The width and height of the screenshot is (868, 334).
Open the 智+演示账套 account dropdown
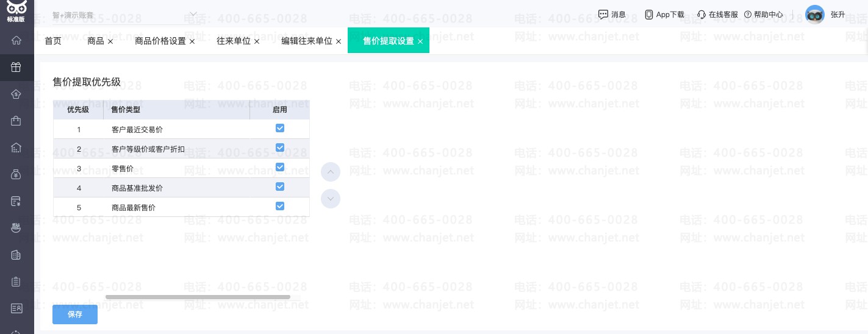124,14
